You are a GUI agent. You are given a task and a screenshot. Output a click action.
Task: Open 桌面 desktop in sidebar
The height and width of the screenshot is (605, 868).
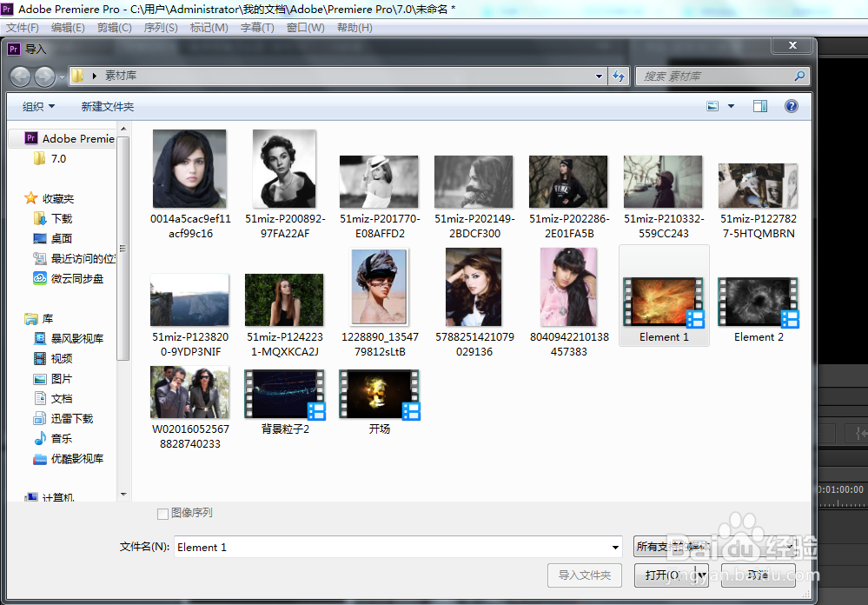(x=53, y=239)
